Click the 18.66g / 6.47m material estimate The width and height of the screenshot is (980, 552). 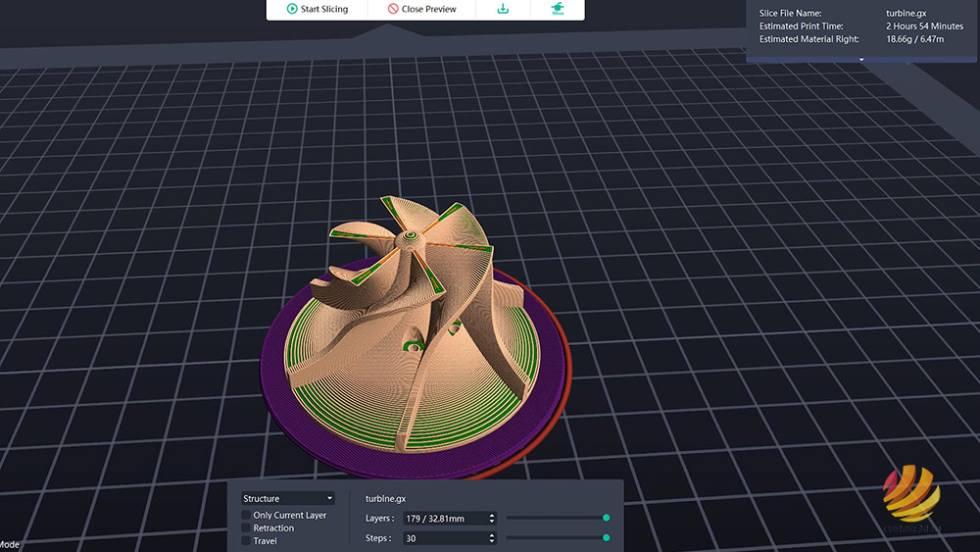(x=915, y=39)
